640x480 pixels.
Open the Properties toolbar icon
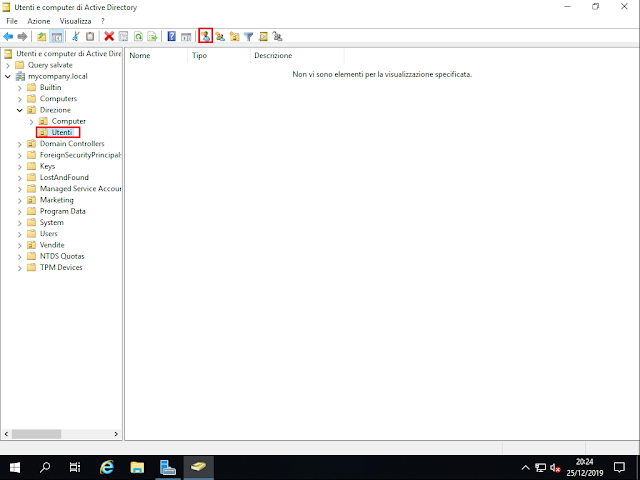click(123, 37)
